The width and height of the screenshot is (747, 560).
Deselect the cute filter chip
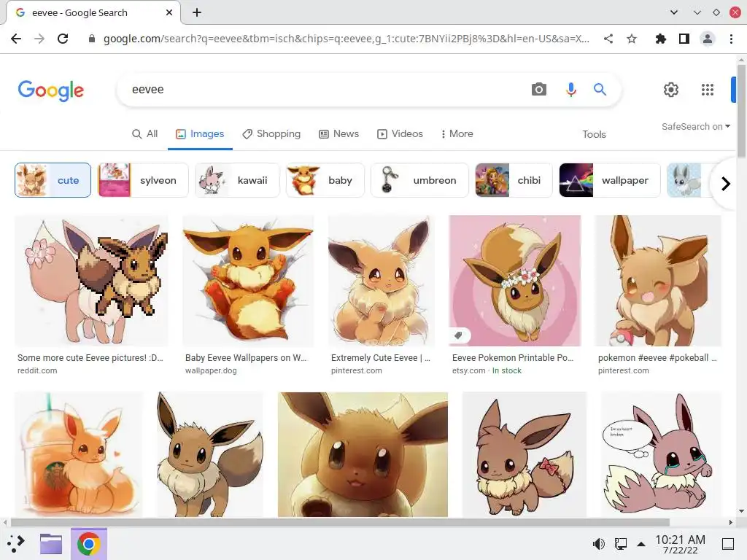point(53,180)
